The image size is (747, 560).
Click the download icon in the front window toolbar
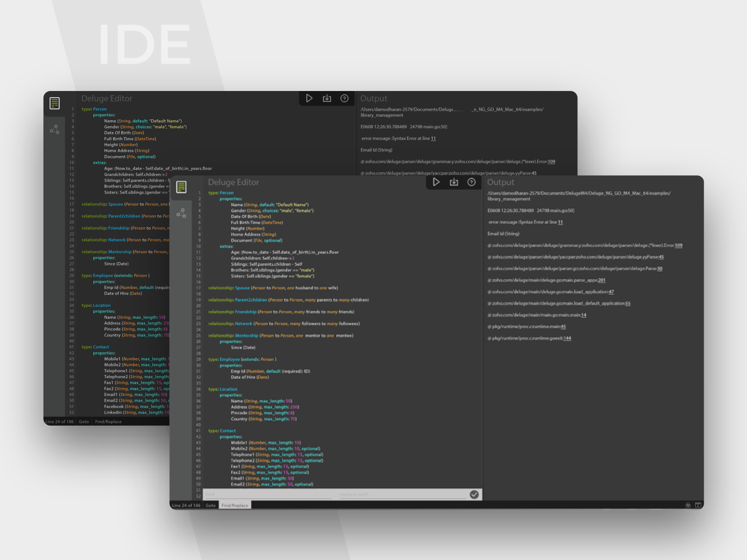[454, 182]
